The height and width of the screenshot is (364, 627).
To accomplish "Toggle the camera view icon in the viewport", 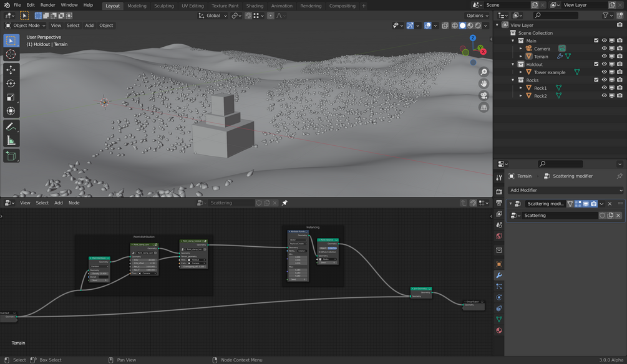I will [484, 95].
